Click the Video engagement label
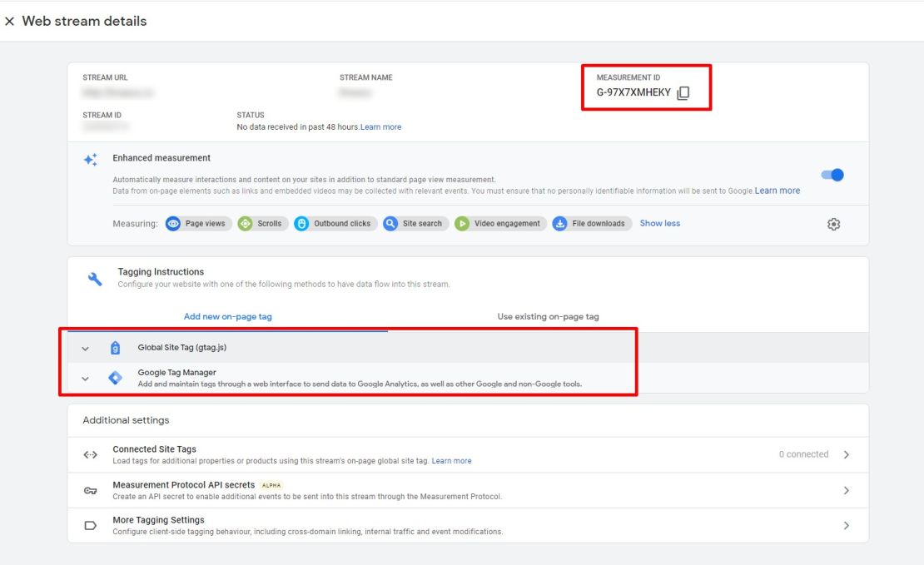 coord(507,224)
